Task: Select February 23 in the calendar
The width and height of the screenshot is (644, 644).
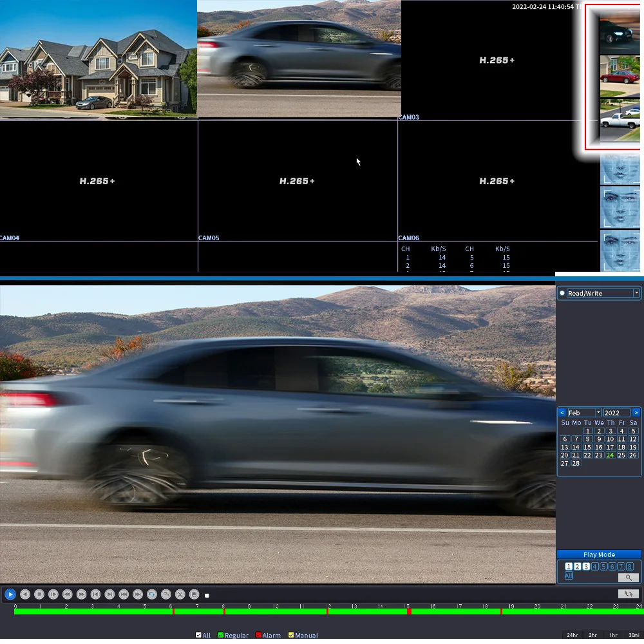Action: pos(599,455)
